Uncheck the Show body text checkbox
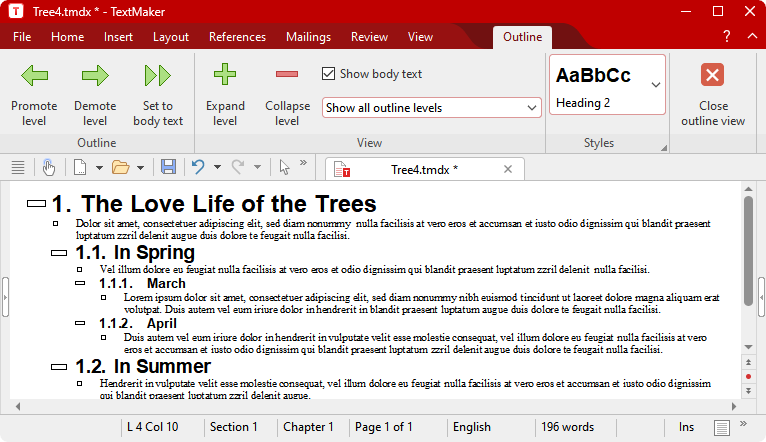This screenshot has height=442, width=766. pos(328,74)
